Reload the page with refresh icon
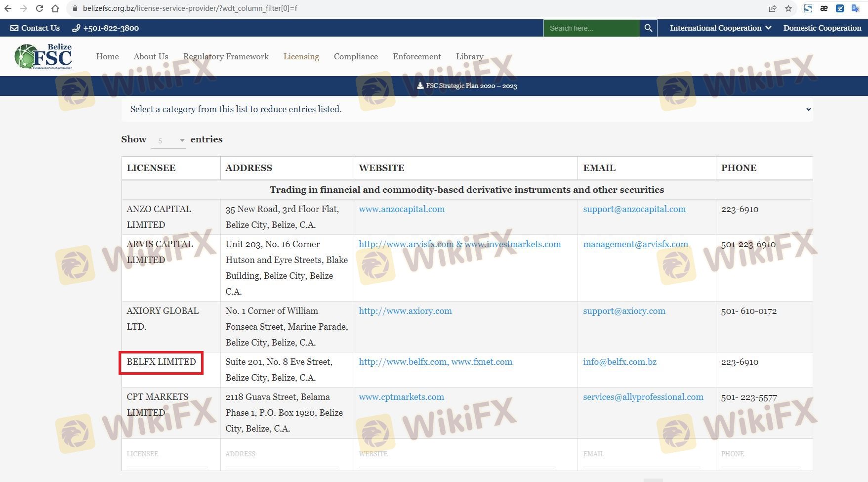The height and width of the screenshot is (482, 868). (x=40, y=8)
